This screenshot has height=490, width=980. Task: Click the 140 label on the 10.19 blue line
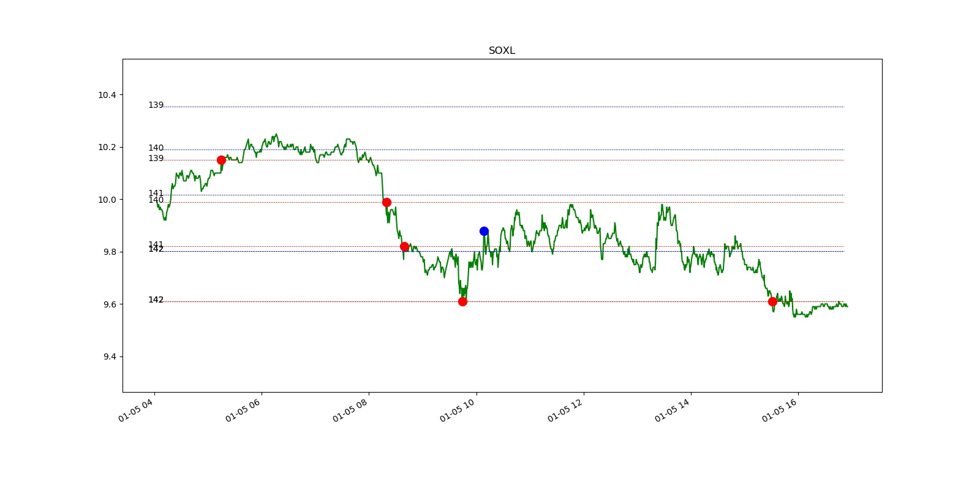coord(156,148)
